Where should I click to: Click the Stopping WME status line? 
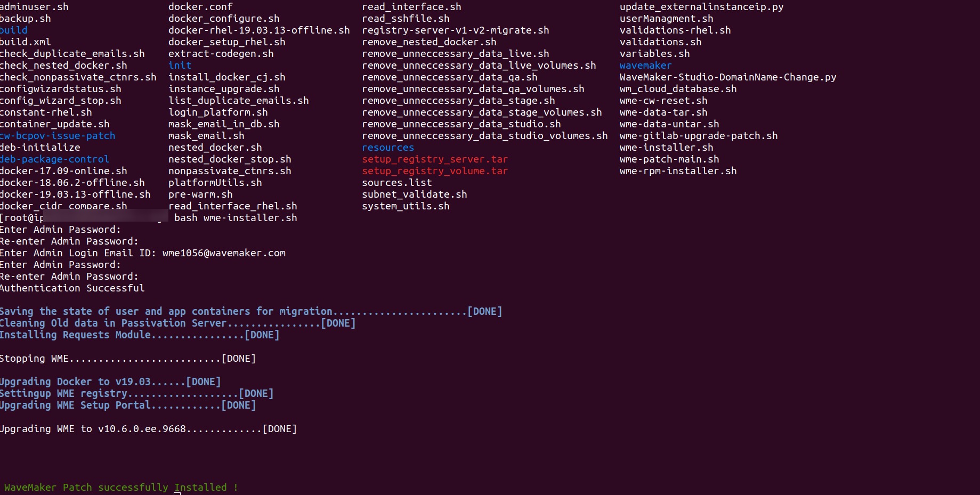128,359
